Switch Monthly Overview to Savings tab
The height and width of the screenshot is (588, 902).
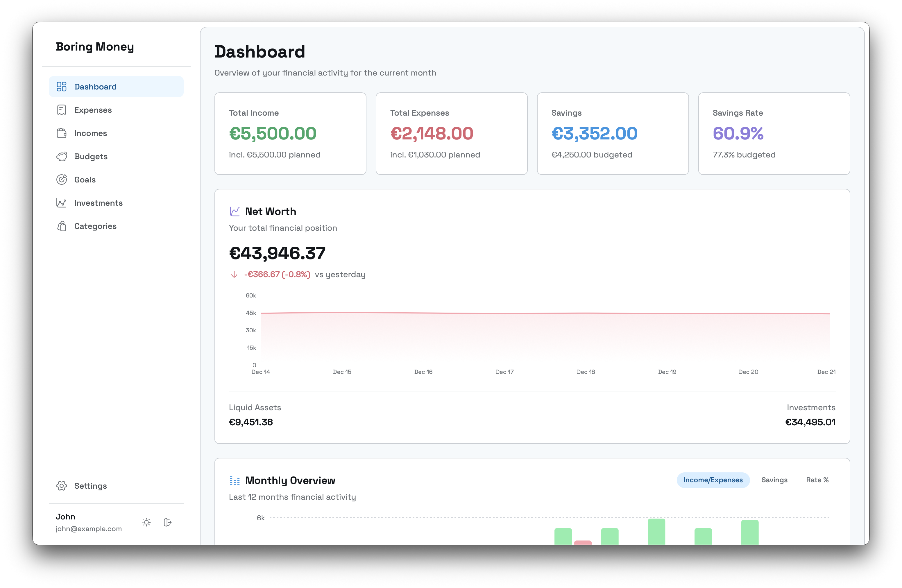pos(774,480)
